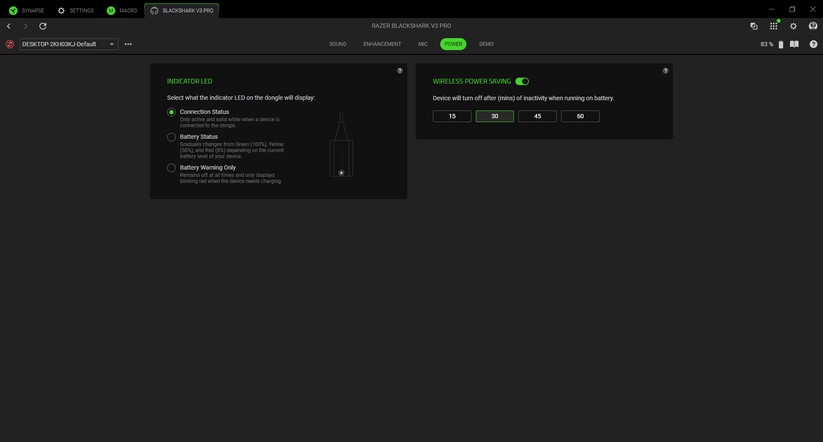Click the battery level icon
This screenshot has width=823, height=442.
[780, 45]
